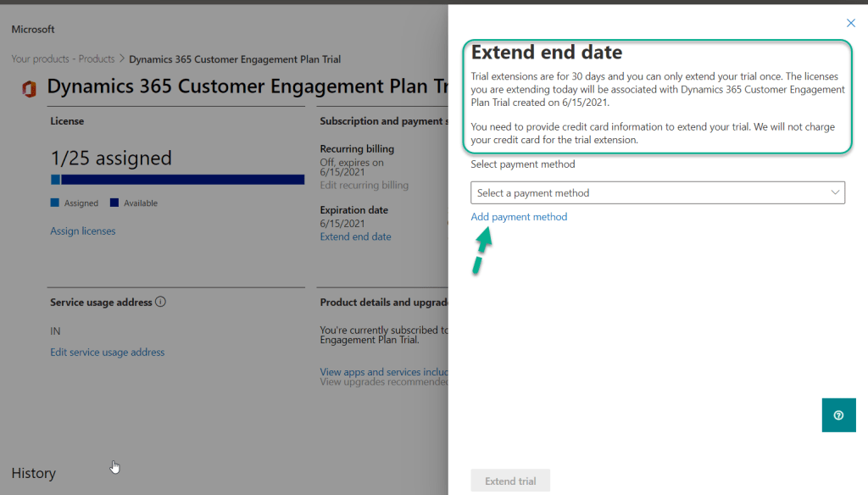Click the Recurring billing label

click(x=357, y=148)
